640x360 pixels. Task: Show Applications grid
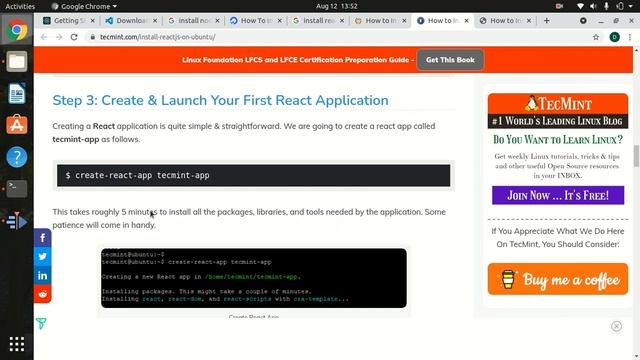point(17,344)
